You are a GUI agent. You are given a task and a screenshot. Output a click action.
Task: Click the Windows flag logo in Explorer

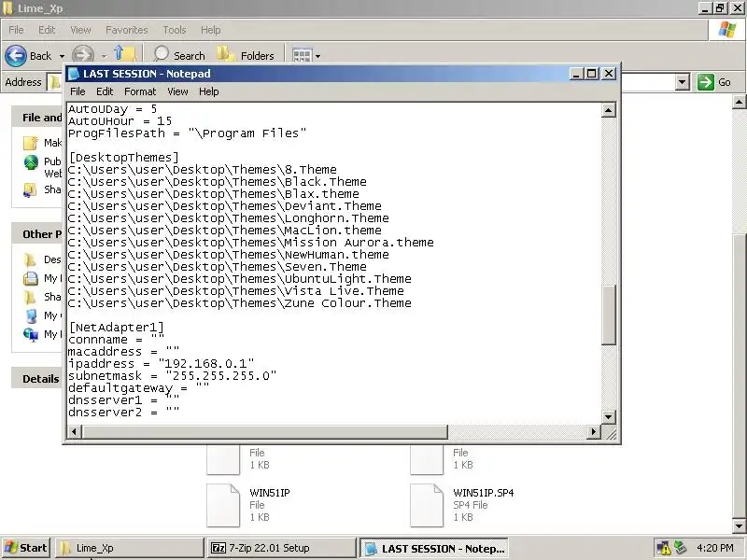pyautogui.click(x=727, y=30)
